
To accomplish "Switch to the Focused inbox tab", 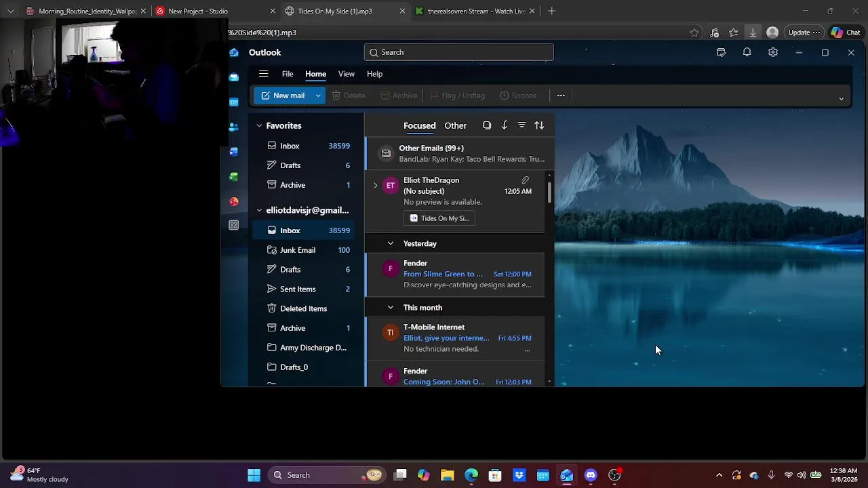I will point(420,125).
